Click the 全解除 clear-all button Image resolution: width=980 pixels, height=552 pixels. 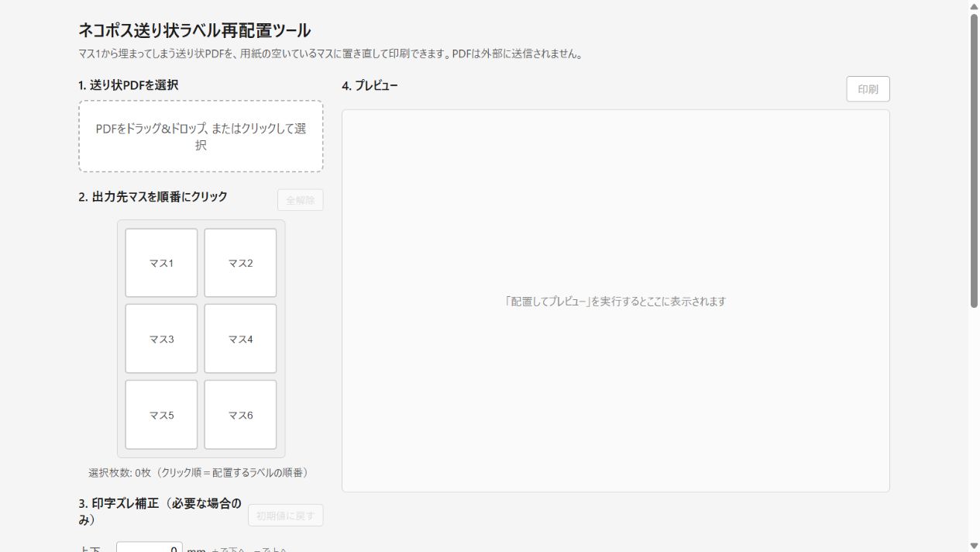tap(301, 200)
